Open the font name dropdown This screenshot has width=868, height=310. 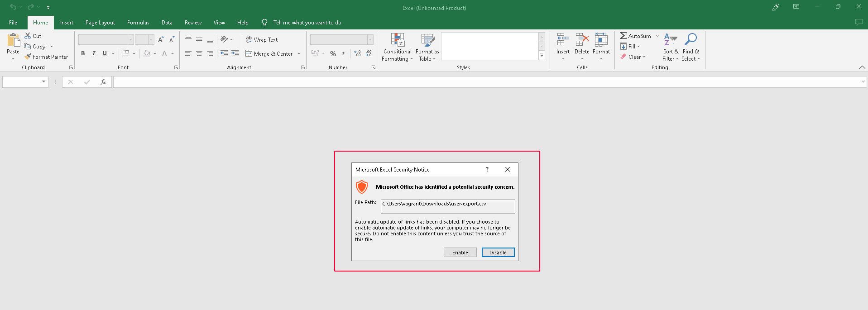pyautogui.click(x=130, y=40)
